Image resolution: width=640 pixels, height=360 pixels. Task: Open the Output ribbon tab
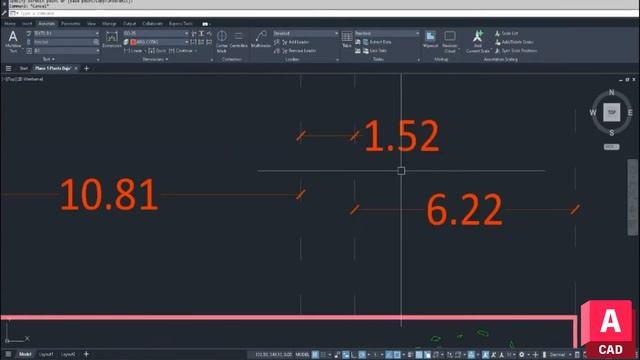tap(129, 24)
